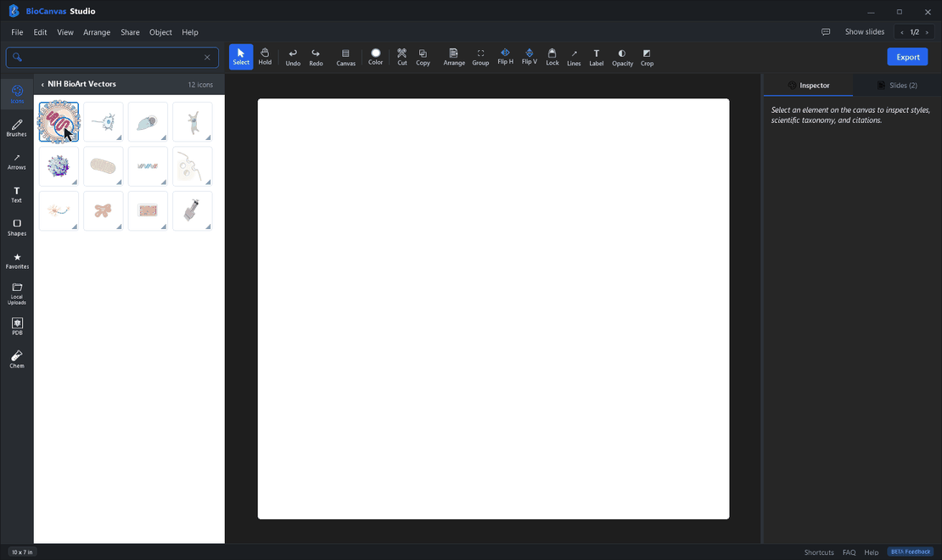Select the blue neuron cell thumbnail

click(x=104, y=122)
